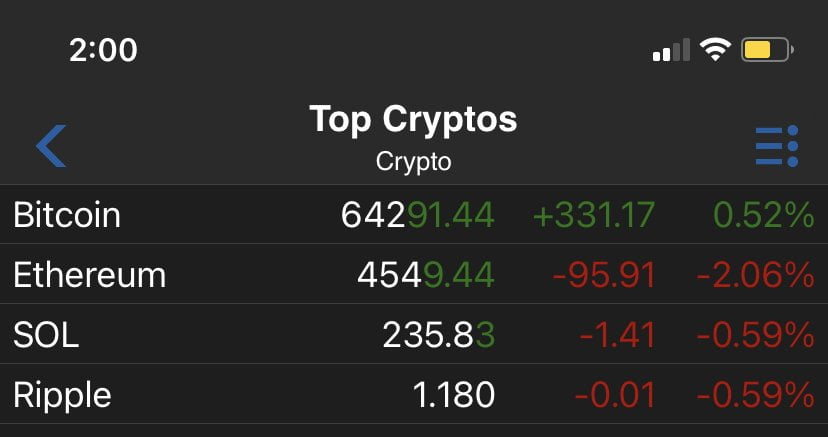Tap Ethereum change value -95.91

point(607,275)
